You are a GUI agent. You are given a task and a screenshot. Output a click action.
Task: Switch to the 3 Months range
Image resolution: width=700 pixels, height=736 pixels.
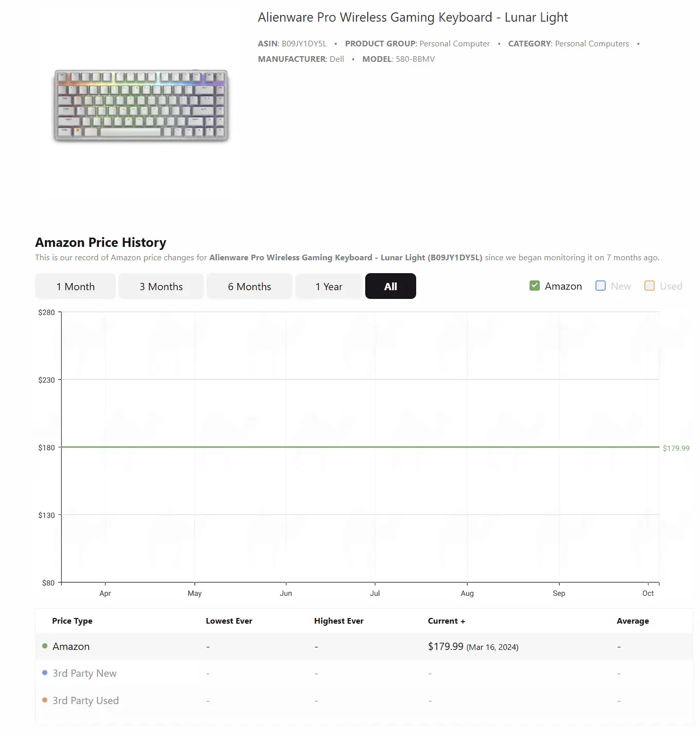[161, 287]
